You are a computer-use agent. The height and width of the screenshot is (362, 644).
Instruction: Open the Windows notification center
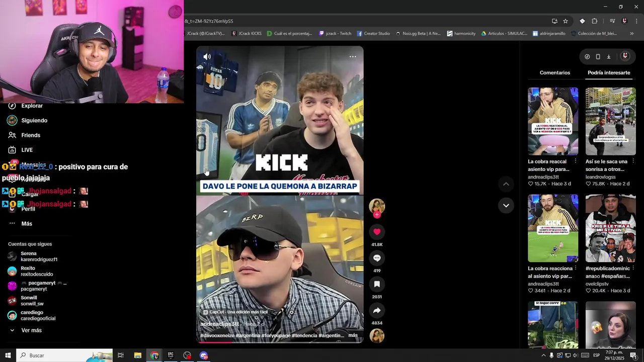[x=633, y=355]
